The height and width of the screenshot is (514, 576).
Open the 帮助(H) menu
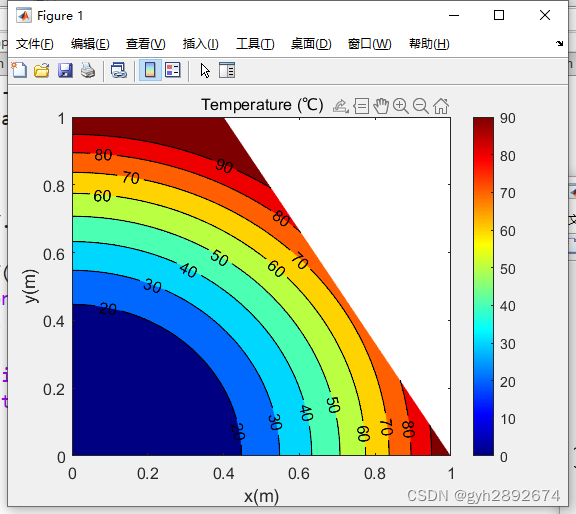[x=429, y=44]
